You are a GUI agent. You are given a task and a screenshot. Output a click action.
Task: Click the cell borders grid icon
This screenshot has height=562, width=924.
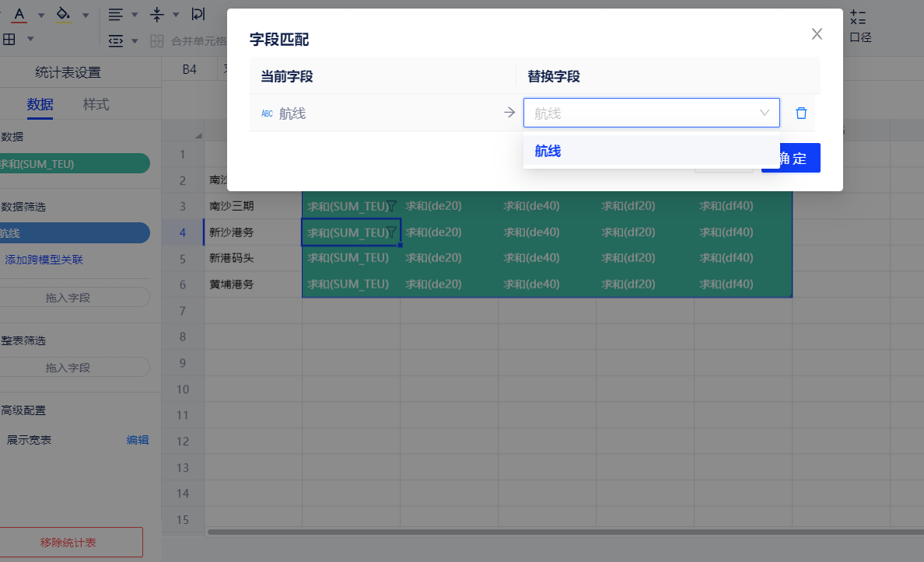point(9,39)
